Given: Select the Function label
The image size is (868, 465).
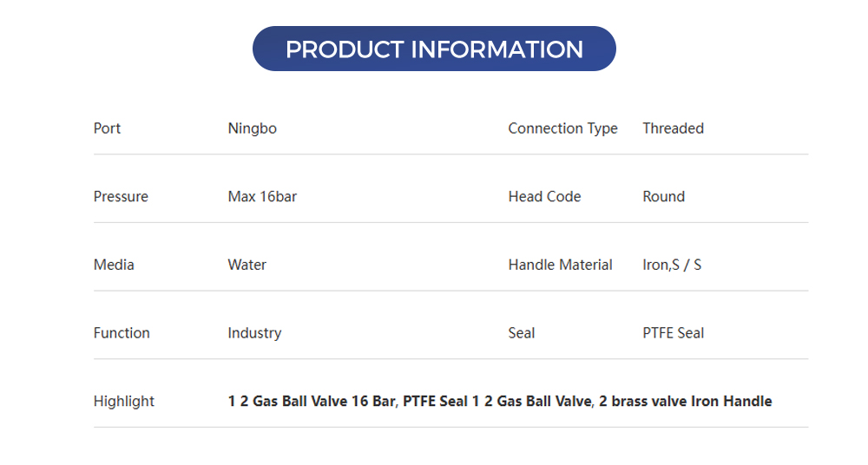Looking at the screenshot, I should (122, 333).
